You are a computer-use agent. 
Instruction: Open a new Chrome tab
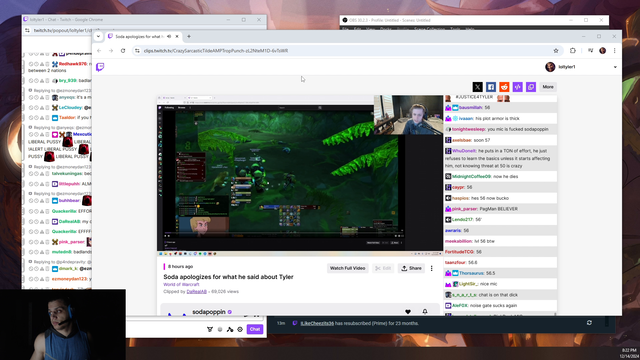pos(189,36)
